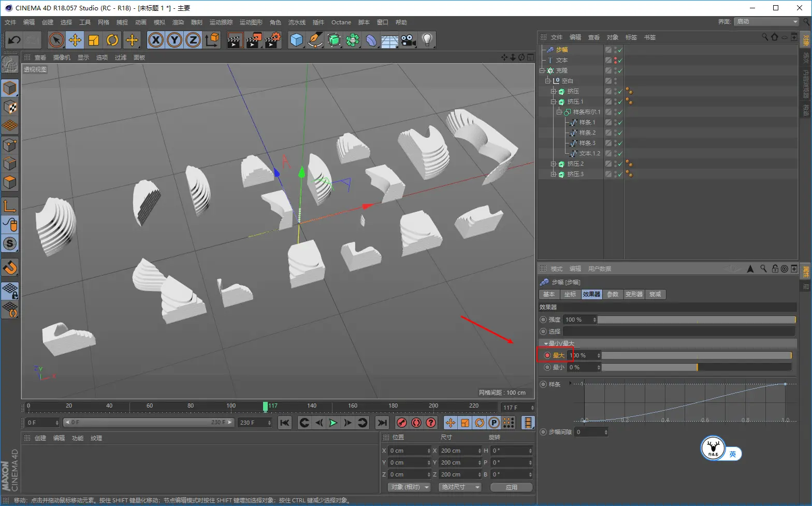Open the 对象 (相对) dropdown button

click(x=410, y=487)
